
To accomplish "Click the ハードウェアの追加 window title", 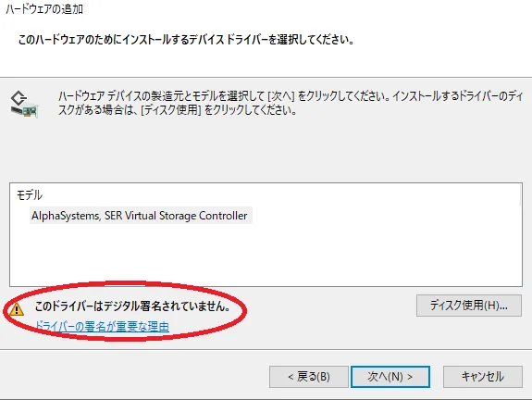I will pyautogui.click(x=44, y=9).
